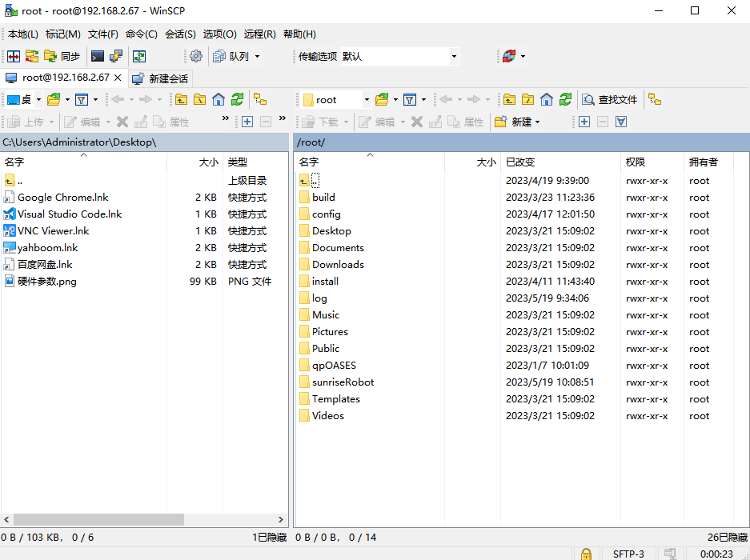This screenshot has width=750, height=560.
Task: Open the preferences gear icon
Action: [196, 56]
